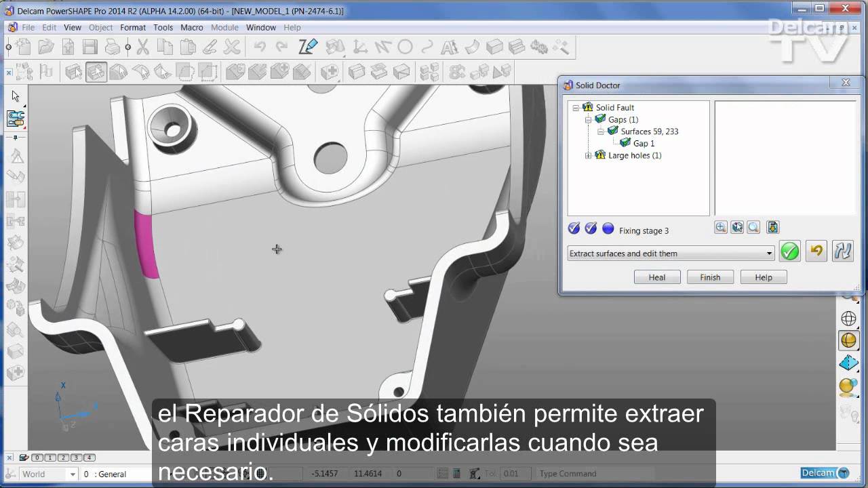
Task: Click the Copy icon in toolbar
Action: (x=165, y=47)
